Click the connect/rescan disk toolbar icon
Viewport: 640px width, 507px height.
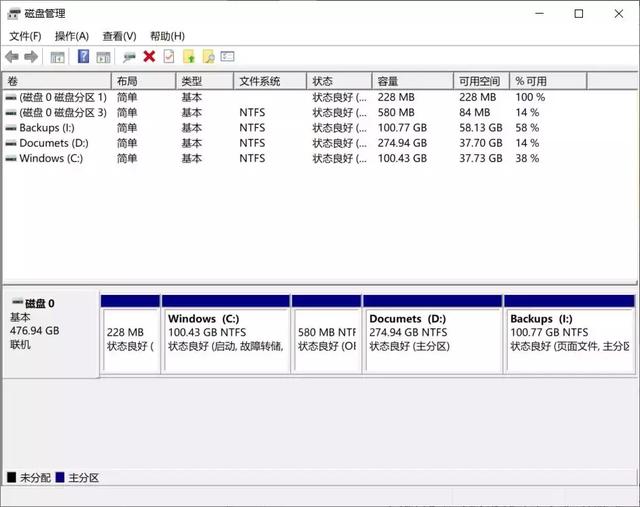(129, 57)
